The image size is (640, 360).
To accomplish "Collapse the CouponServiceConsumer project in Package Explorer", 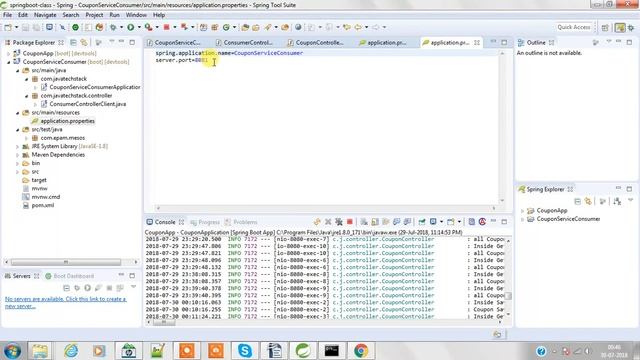I will (x=9, y=62).
